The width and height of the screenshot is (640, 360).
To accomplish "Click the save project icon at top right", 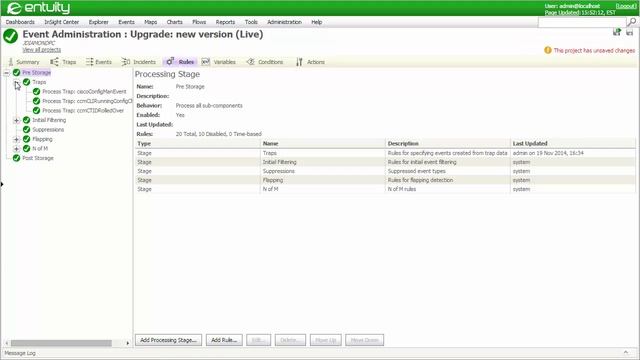I will [630, 32].
